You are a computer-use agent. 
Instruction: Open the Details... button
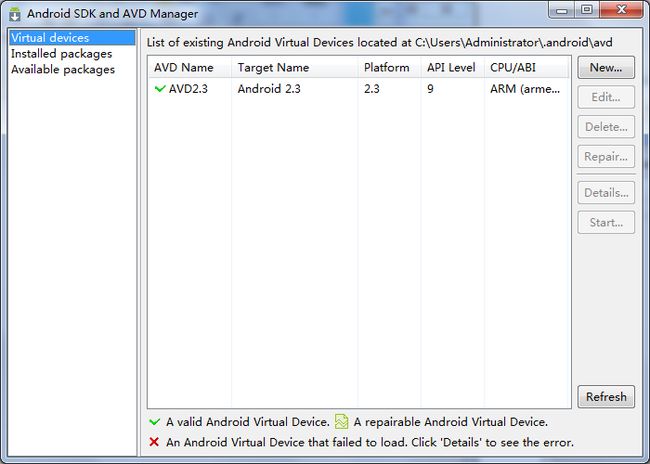[606, 193]
